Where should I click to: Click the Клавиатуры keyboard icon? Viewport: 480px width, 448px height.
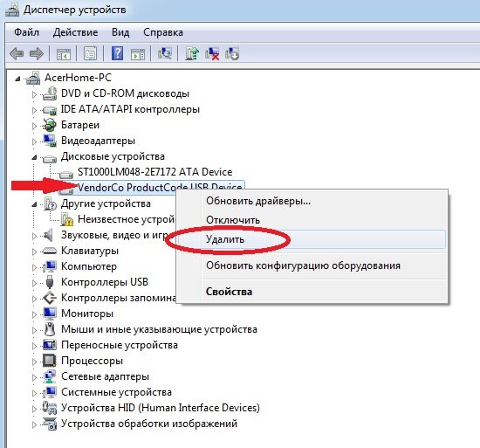(50, 252)
